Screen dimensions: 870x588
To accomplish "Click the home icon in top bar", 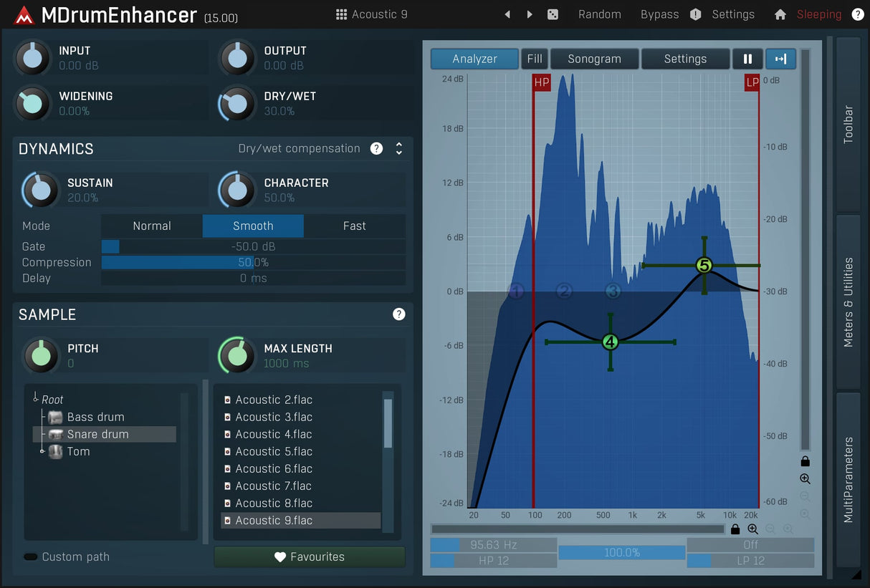I will pyautogui.click(x=781, y=14).
